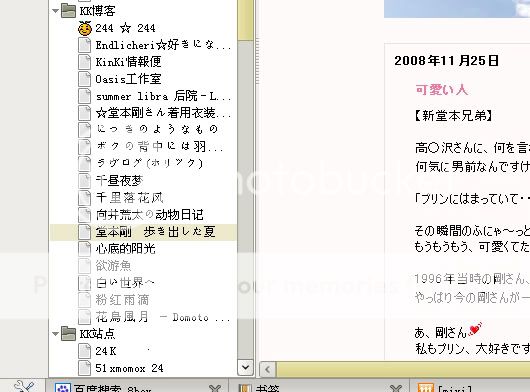Open the wrench tools icon at bottom
The image size is (530, 392).
click(24, 386)
